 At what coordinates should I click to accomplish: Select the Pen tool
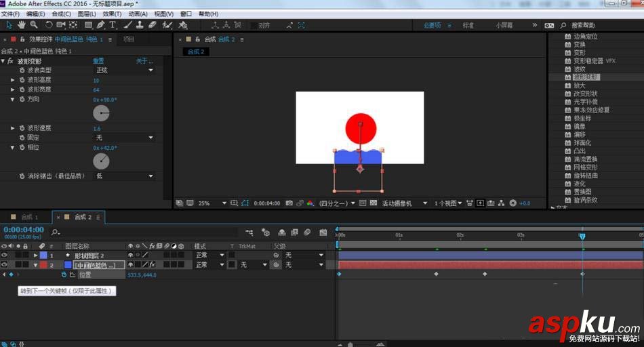click(x=101, y=25)
